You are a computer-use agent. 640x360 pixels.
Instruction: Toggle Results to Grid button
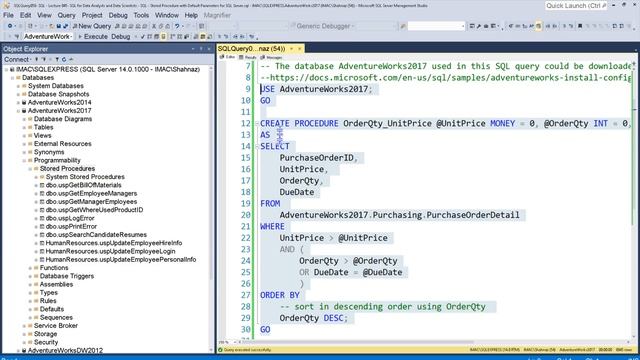pyautogui.click(x=202, y=37)
